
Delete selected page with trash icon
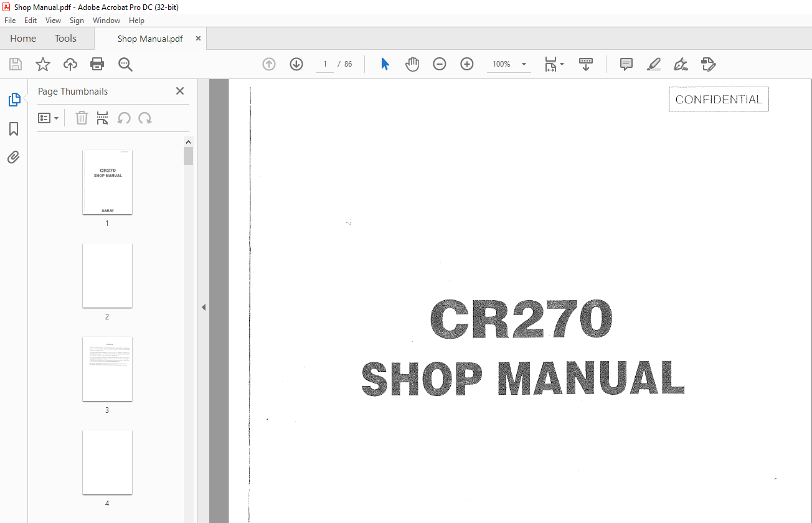click(x=82, y=118)
